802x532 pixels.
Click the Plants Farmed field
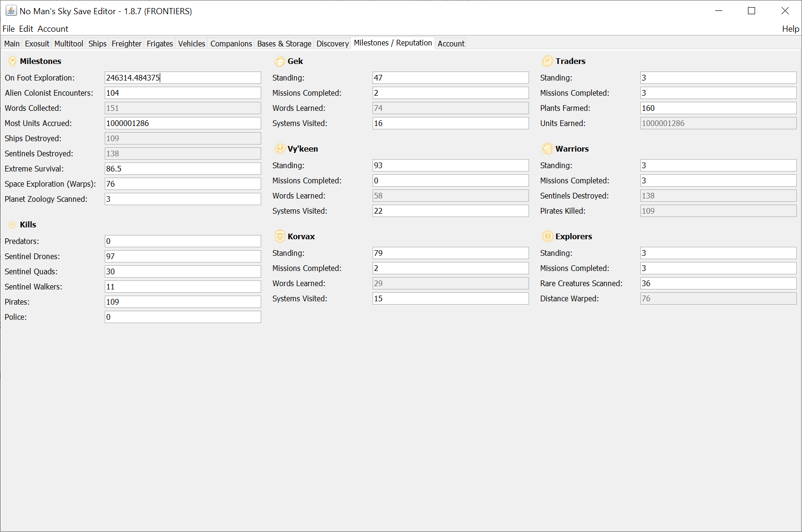pos(718,108)
